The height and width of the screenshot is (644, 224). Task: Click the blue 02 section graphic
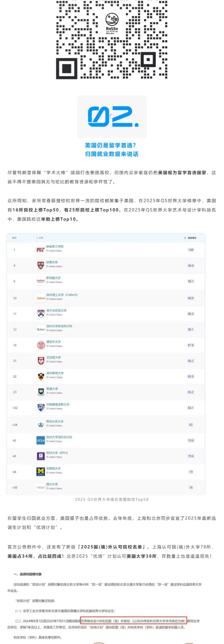(112, 117)
